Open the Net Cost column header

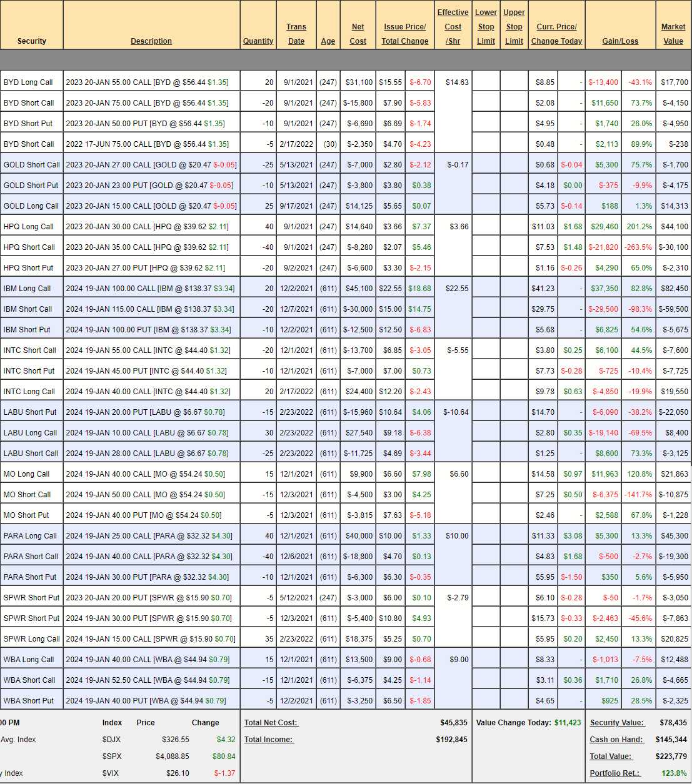click(358, 34)
